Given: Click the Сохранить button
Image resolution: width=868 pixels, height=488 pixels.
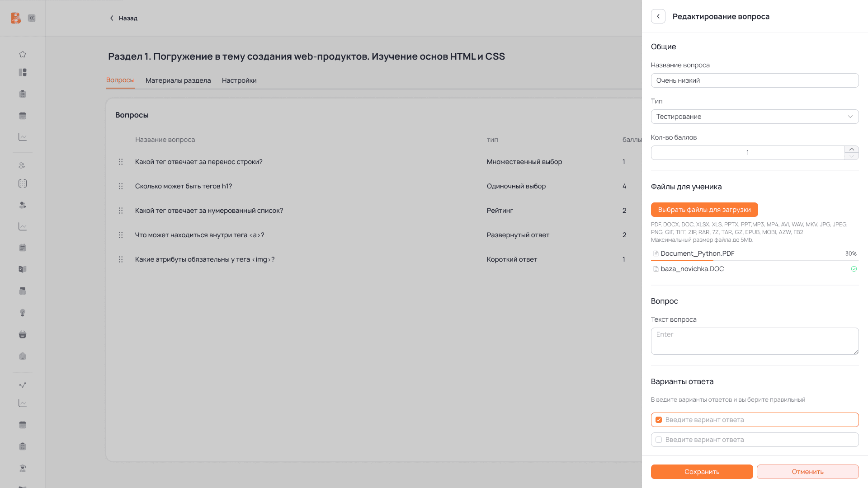Looking at the screenshot, I should click(702, 472).
